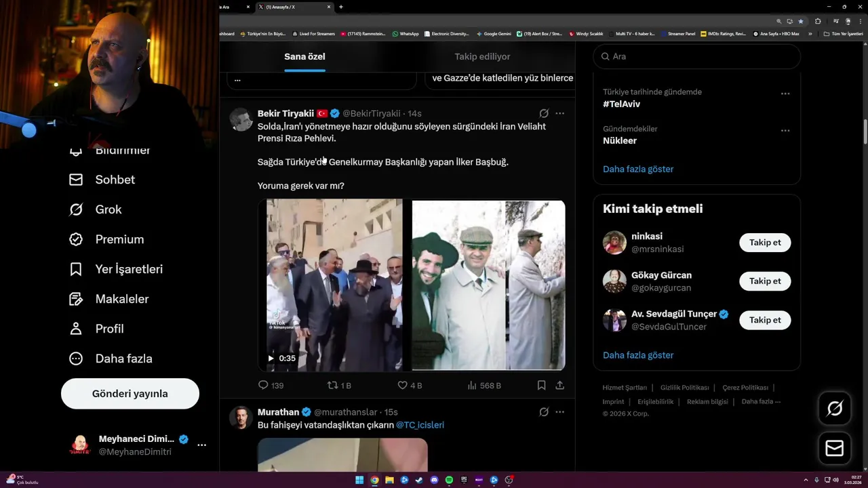This screenshot has height=488, width=868.
Task: Open File Explorer from taskbar
Action: coord(389,480)
